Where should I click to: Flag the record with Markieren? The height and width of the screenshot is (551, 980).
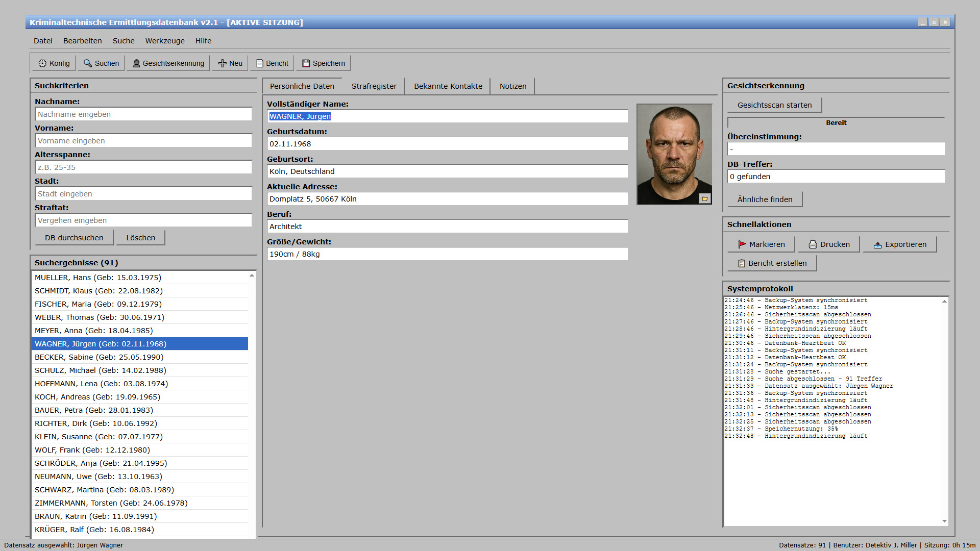[761, 244]
